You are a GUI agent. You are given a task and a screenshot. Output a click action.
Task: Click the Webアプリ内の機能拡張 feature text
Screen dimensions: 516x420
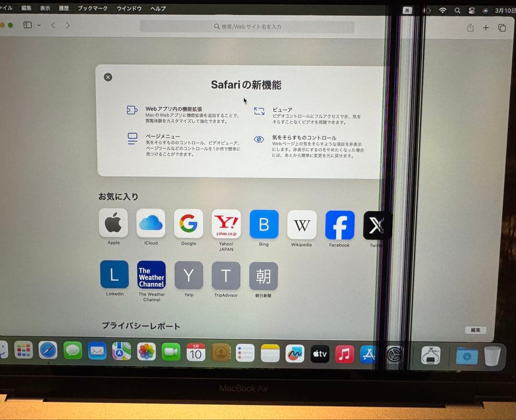click(174, 108)
